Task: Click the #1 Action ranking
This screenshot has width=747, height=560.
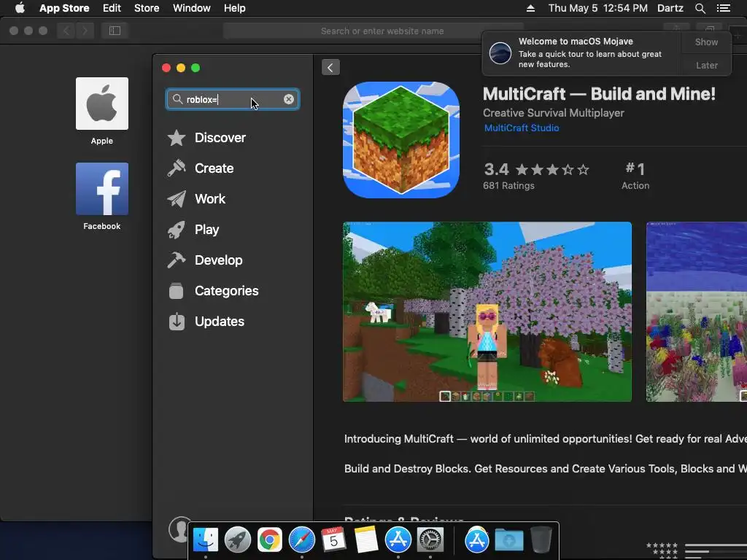Action: click(635, 176)
